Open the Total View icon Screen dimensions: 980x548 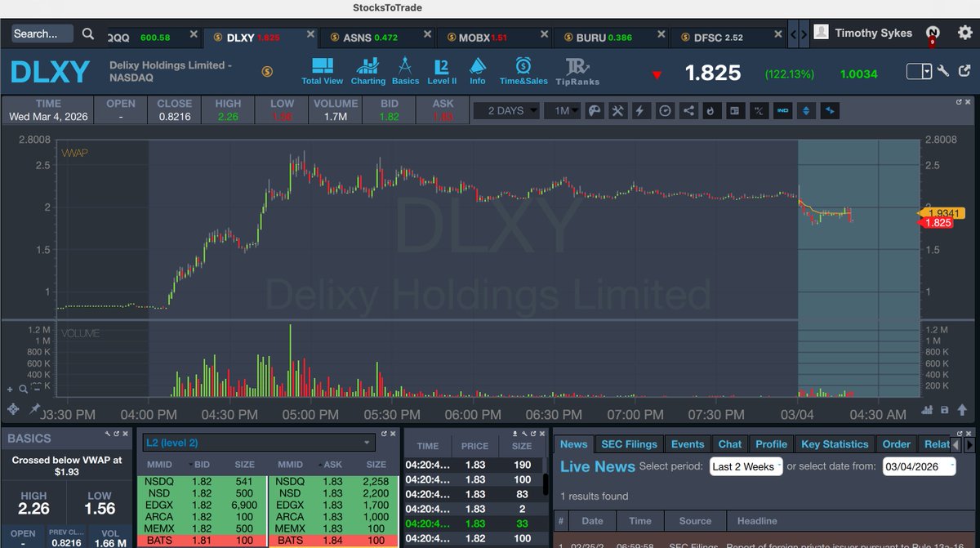[322, 71]
